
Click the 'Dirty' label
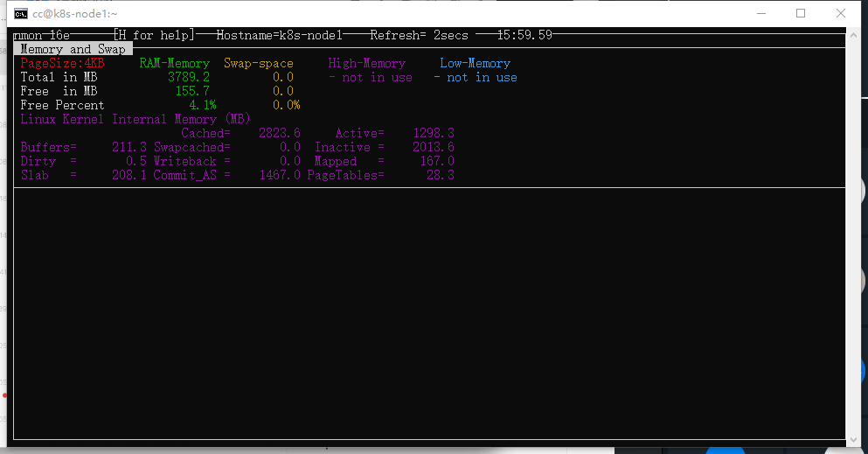(x=38, y=161)
